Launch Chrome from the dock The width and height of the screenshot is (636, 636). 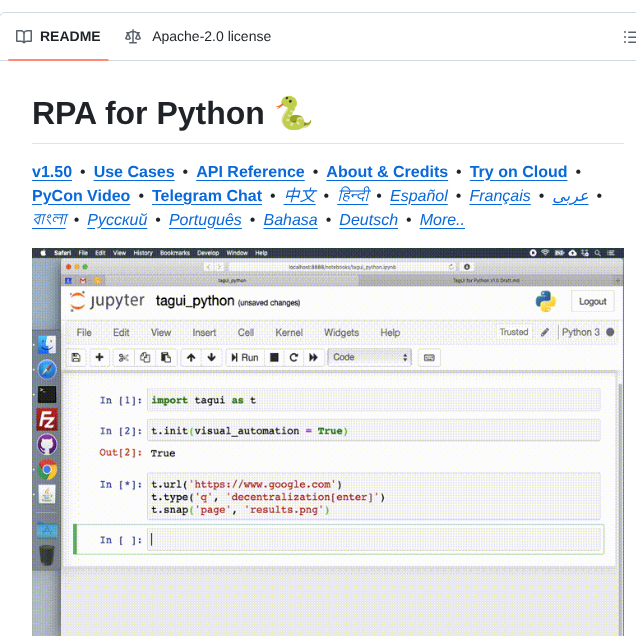[47, 470]
